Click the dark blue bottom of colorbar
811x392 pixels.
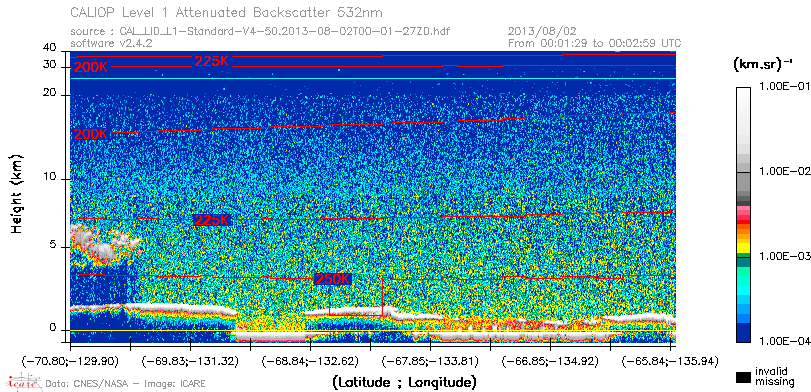743,333
